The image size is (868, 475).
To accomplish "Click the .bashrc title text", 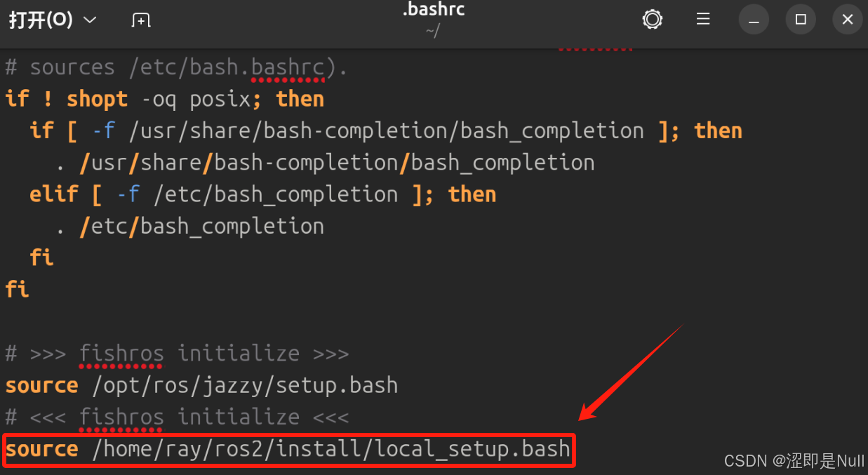I will pos(434,10).
